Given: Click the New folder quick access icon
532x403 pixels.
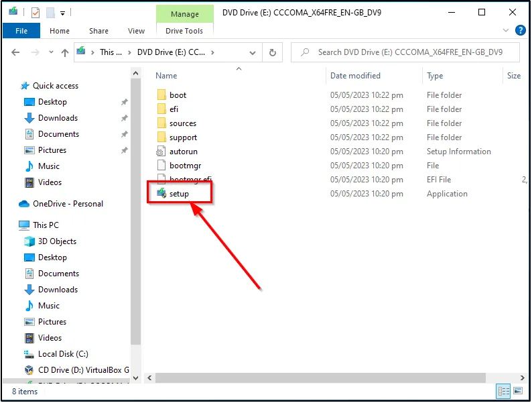Looking at the screenshot, I should (50, 13).
